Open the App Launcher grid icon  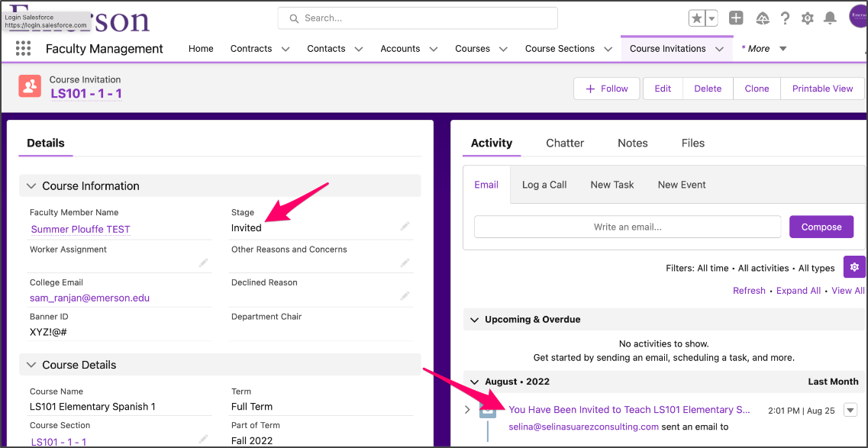(x=23, y=49)
